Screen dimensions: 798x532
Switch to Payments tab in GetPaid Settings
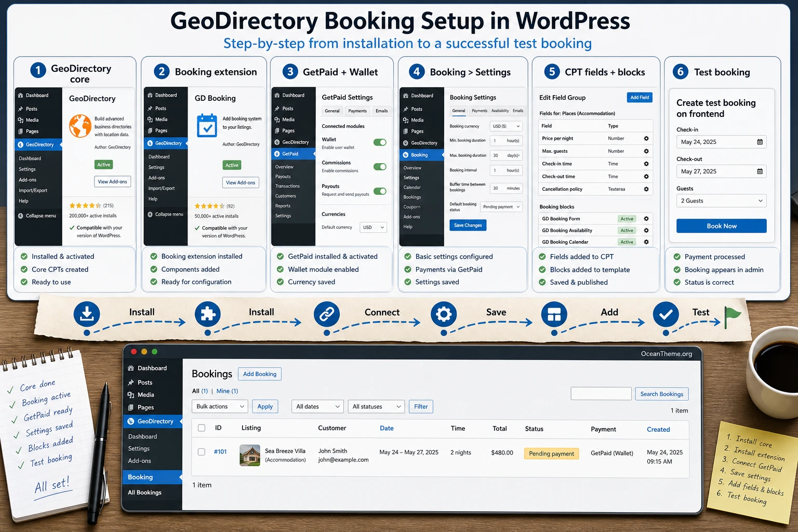(x=357, y=111)
